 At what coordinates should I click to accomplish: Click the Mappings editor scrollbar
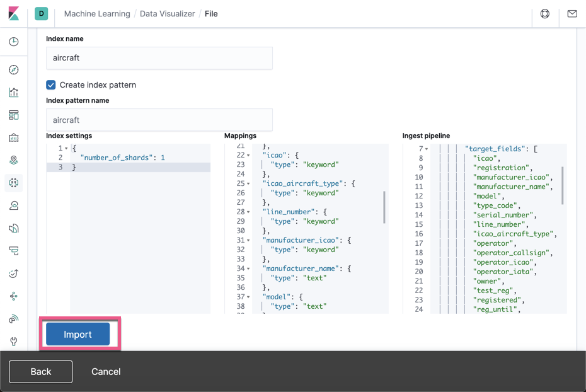point(384,207)
